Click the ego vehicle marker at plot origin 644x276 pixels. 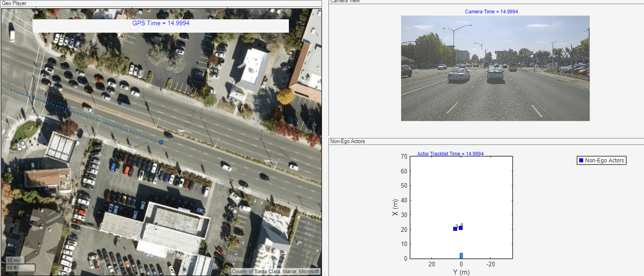pyautogui.click(x=461, y=256)
